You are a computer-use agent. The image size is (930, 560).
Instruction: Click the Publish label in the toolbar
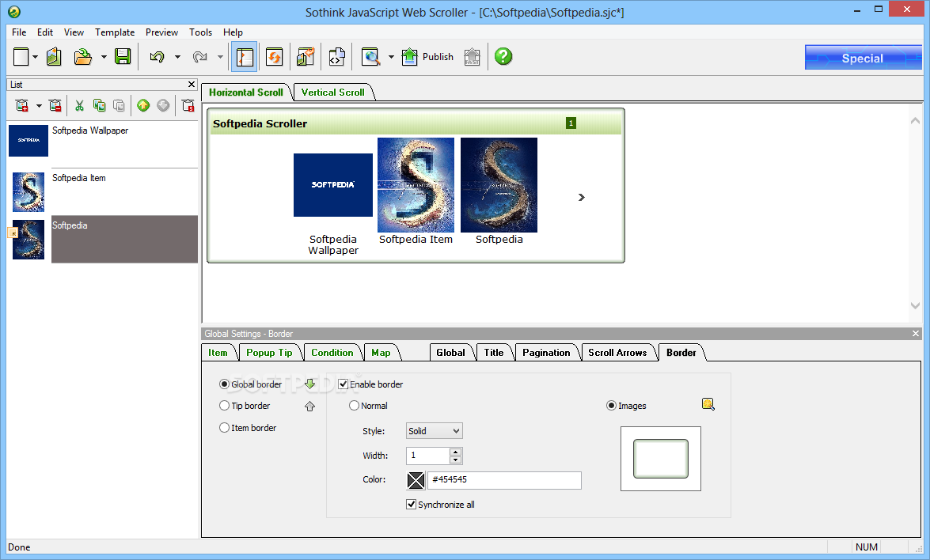(438, 57)
